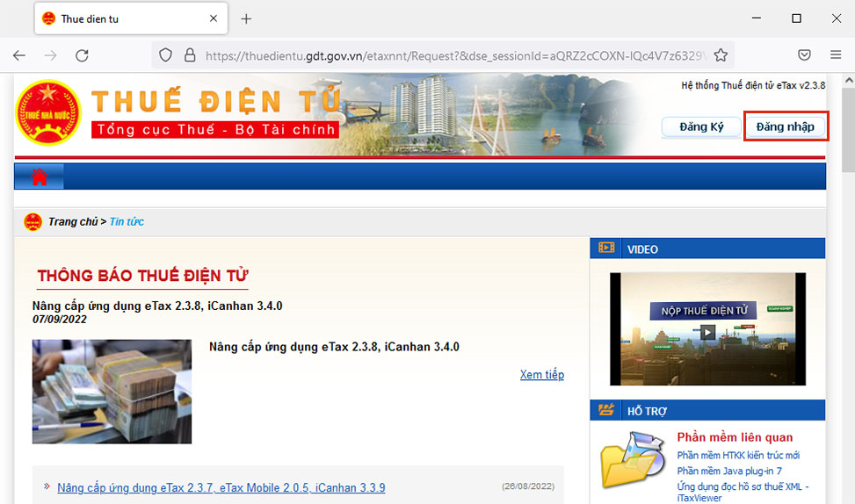Close the Thue dien tu tab
Viewport: 855px width, 504px height.
[214, 18]
